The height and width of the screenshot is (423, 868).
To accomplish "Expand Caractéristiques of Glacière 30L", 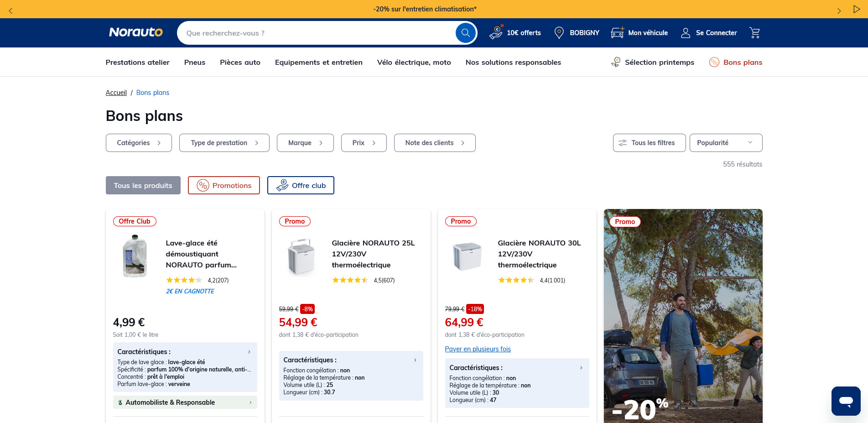I will pos(517,368).
